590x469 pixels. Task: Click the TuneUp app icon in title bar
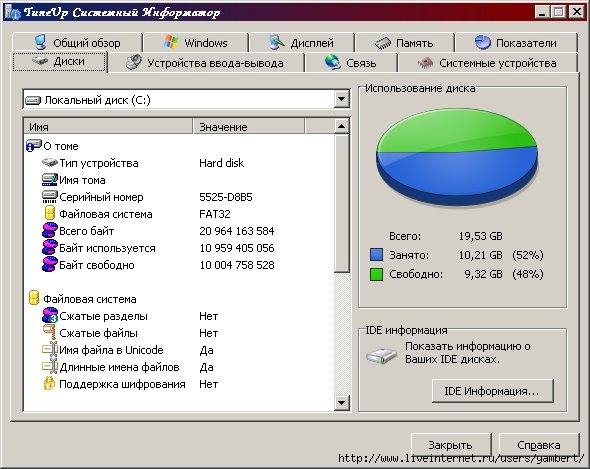point(12,12)
